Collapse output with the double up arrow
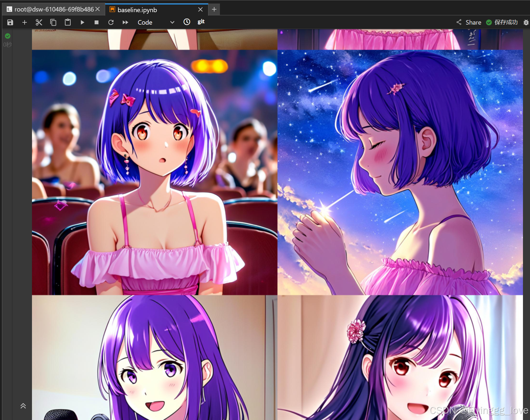 click(x=23, y=406)
